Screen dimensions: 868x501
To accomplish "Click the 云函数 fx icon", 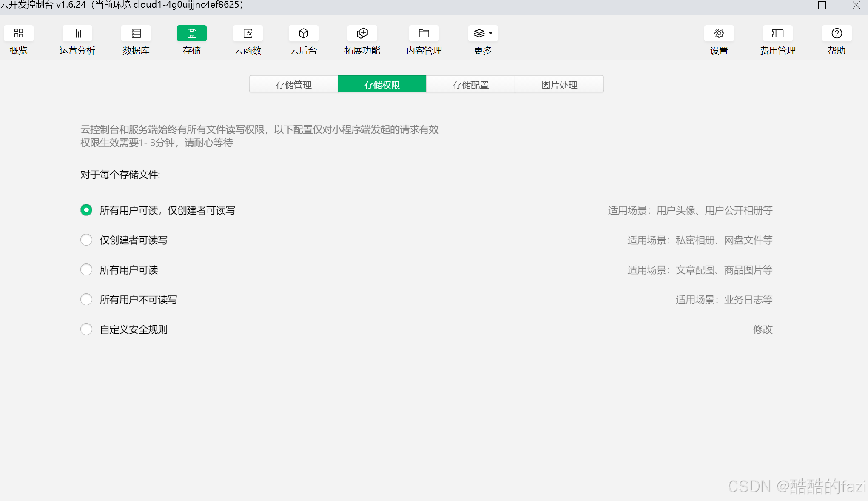I will [x=248, y=34].
